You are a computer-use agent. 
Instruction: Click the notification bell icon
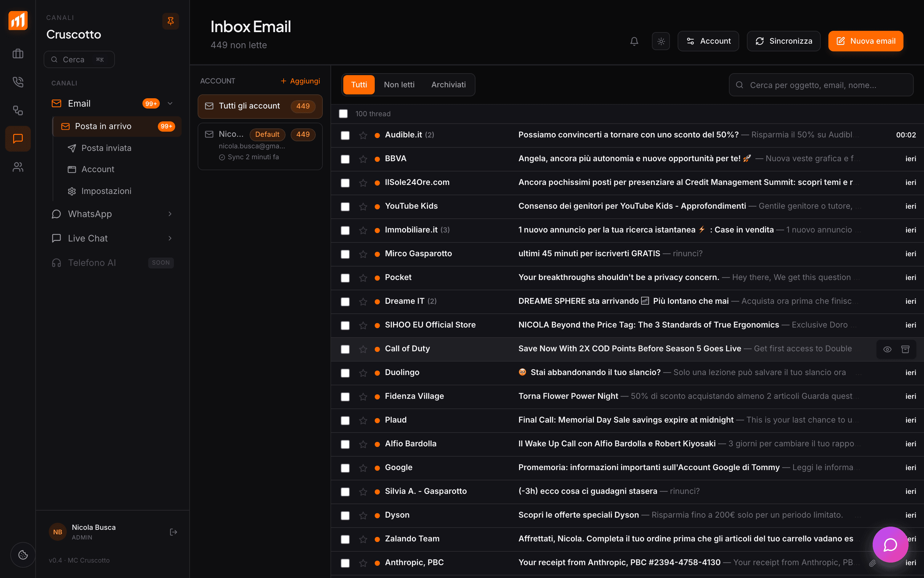coord(634,41)
